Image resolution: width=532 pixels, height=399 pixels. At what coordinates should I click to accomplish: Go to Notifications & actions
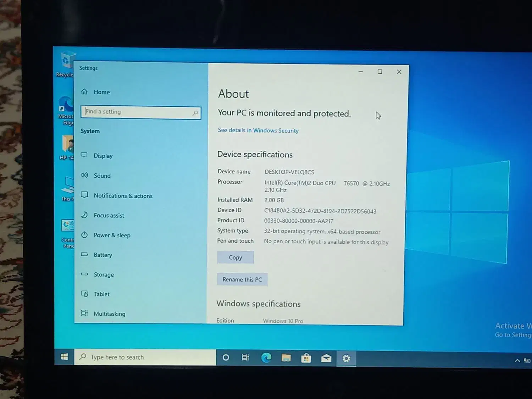[x=123, y=196]
